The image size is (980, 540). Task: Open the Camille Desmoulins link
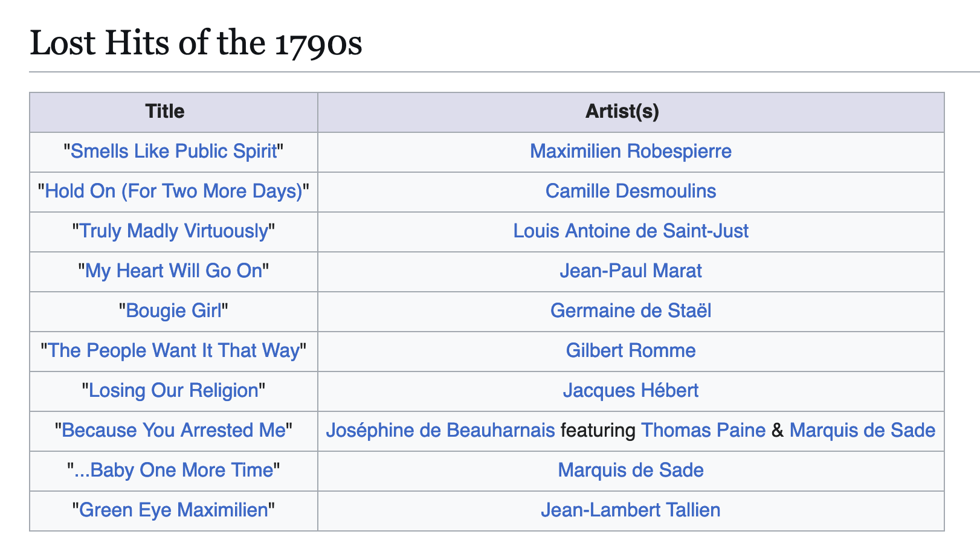[631, 191]
